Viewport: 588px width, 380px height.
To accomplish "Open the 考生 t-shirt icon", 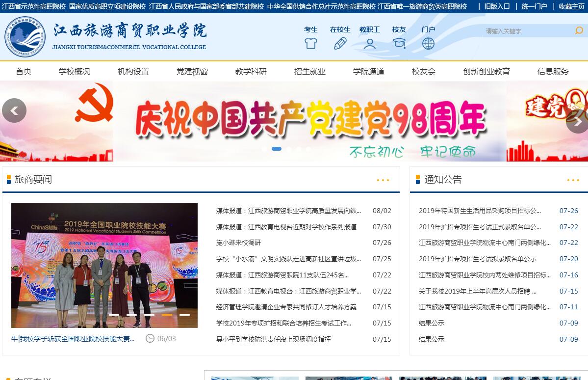I will (310, 44).
